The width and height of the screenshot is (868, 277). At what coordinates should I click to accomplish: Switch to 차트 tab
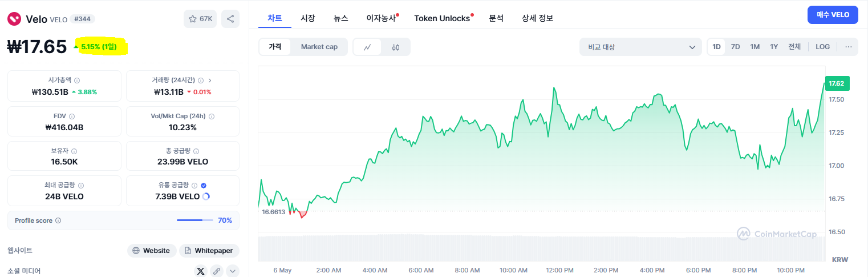275,18
